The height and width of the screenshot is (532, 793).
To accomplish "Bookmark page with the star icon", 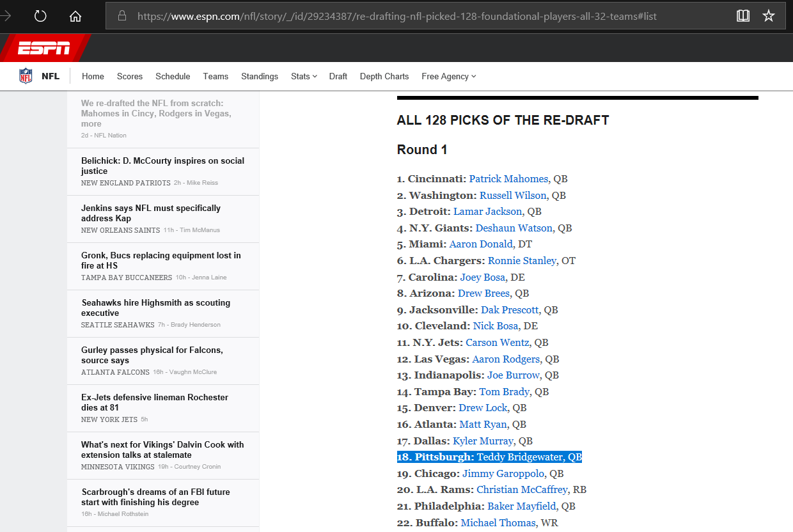I will 769,16.
